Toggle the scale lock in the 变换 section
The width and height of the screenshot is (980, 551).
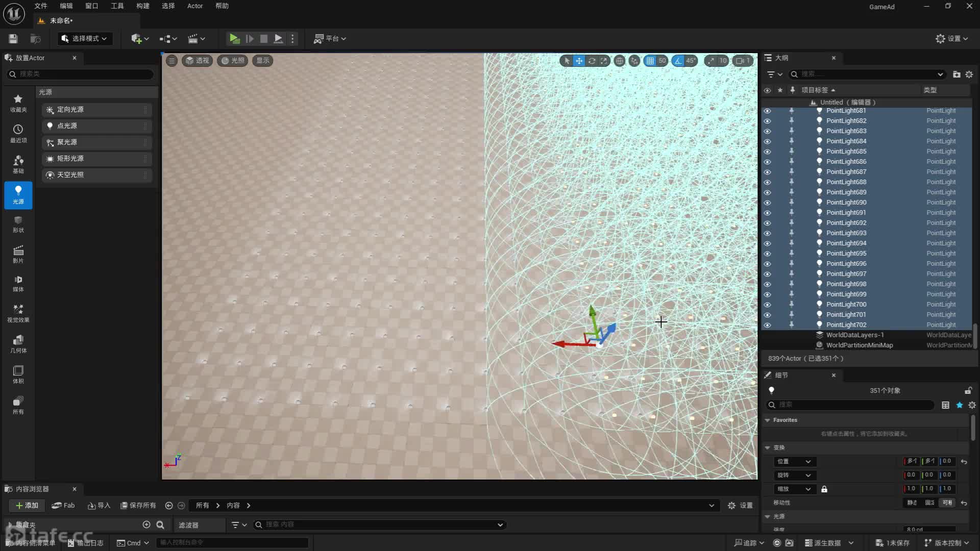click(825, 489)
